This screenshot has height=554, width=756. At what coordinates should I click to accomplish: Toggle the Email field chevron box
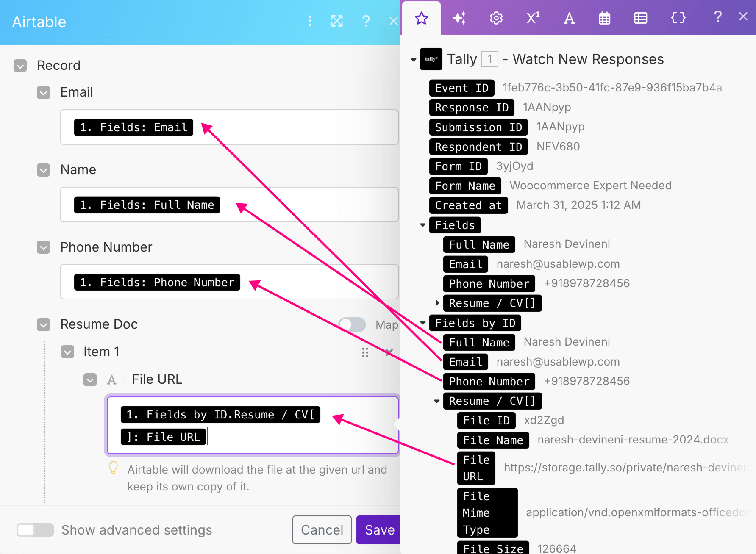(x=43, y=92)
